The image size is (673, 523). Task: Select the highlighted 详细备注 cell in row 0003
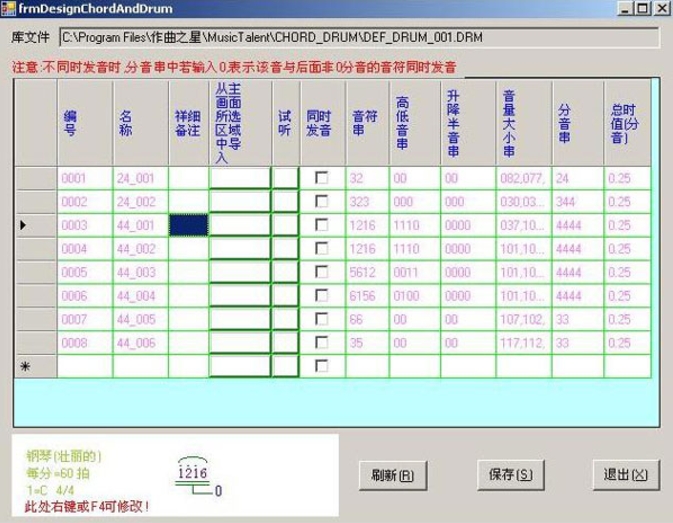point(188,225)
